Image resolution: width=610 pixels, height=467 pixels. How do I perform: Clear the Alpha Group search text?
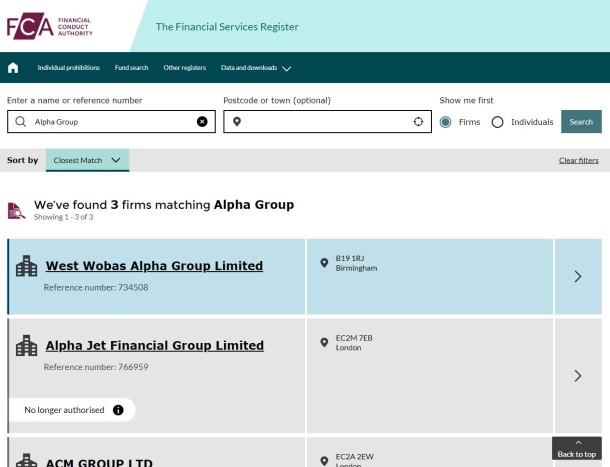click(202, 122)
